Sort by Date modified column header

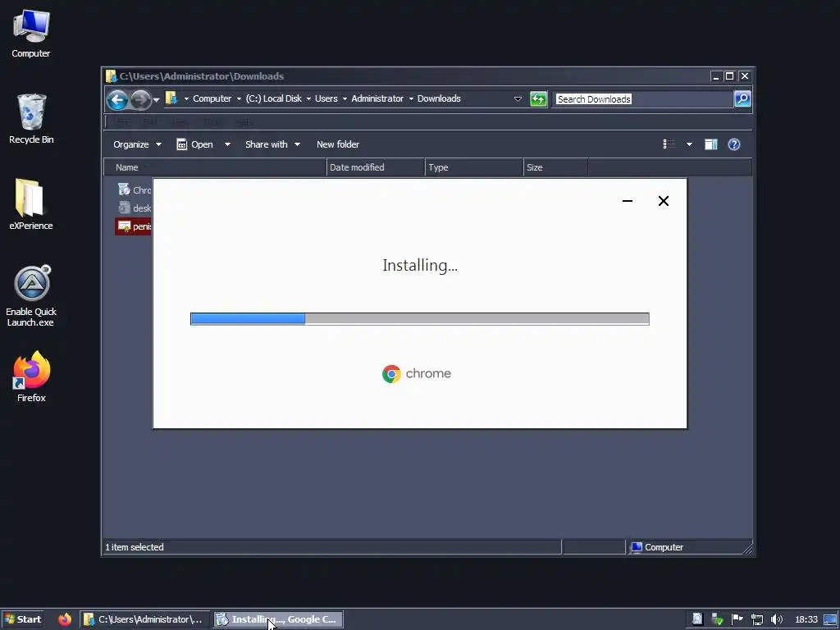[376, 167]
